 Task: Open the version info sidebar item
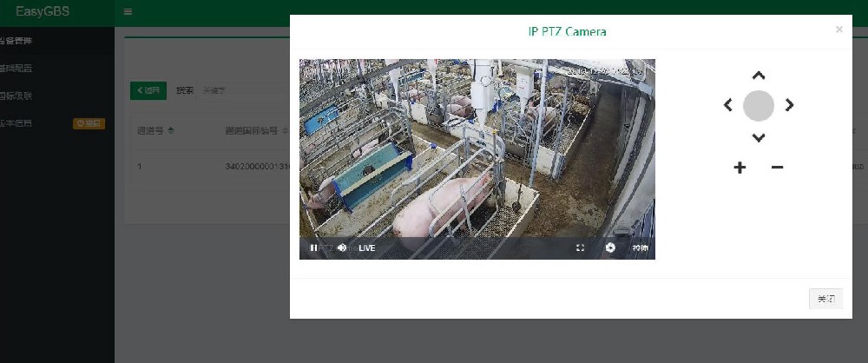[x=17, y=123]
